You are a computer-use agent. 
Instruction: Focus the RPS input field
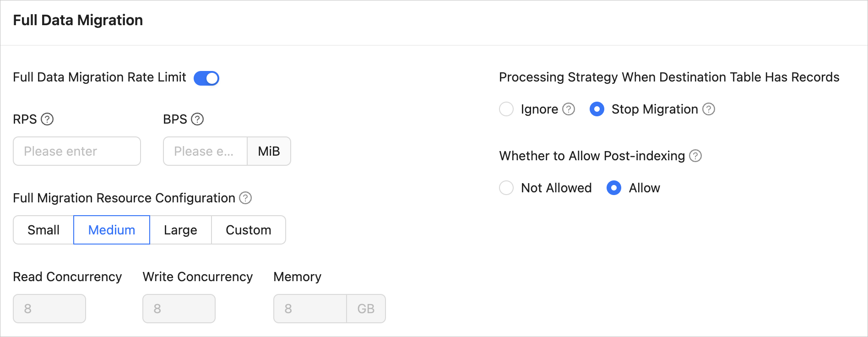tap(77, 151)
